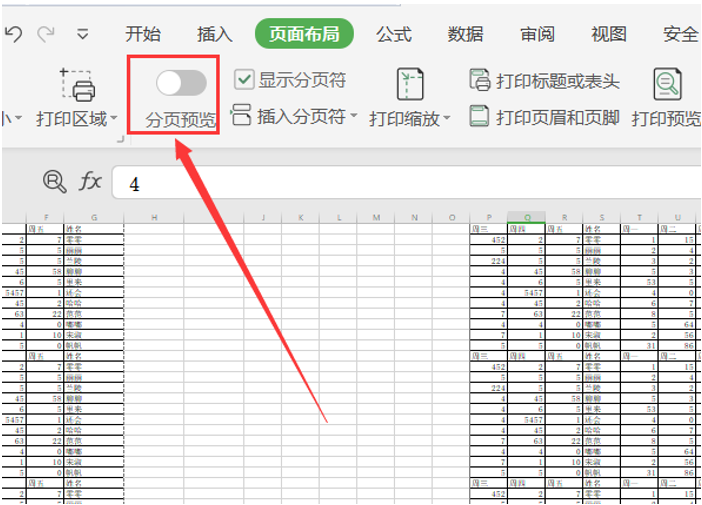This screenshot has width=702, height=505.
Task: Open 打印页眉和页脚 settings
Action: coord(558,118)
